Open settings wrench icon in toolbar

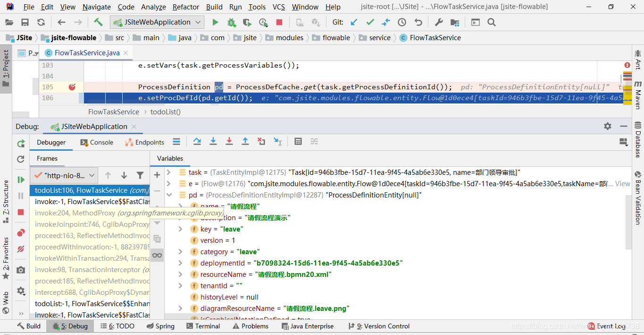(438, 22)
